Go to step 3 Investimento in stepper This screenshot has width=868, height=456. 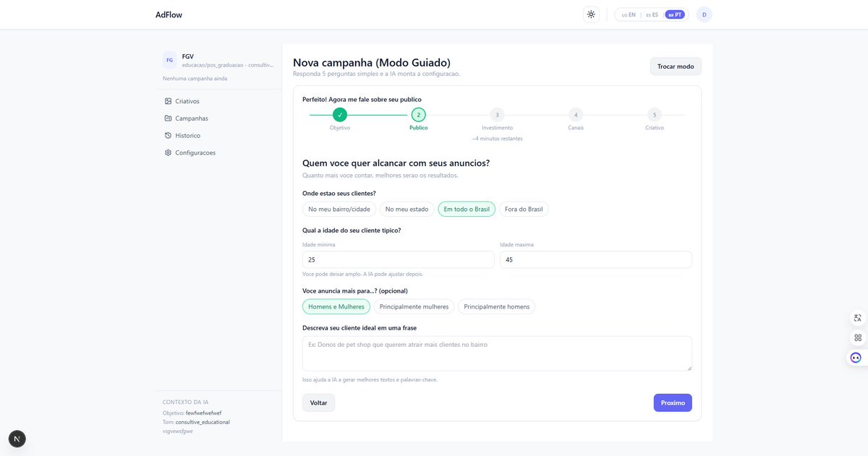coord(497,114)
